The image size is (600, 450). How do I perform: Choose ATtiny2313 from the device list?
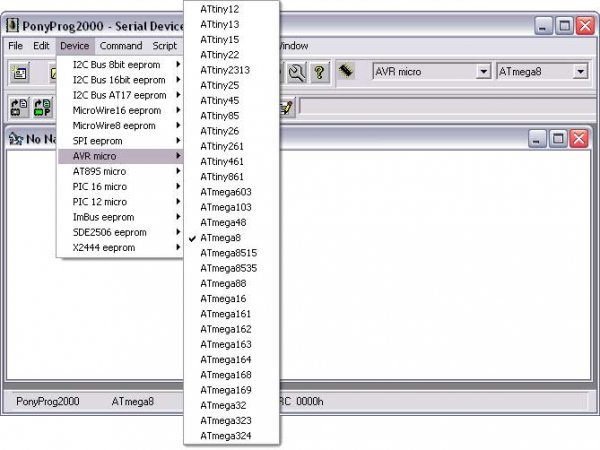point(225,70)
